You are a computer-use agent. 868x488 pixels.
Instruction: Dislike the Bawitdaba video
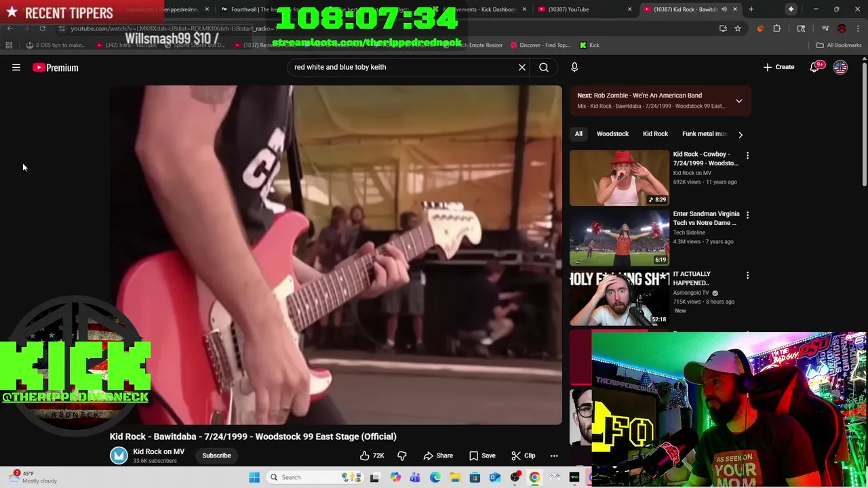point(401,455)
